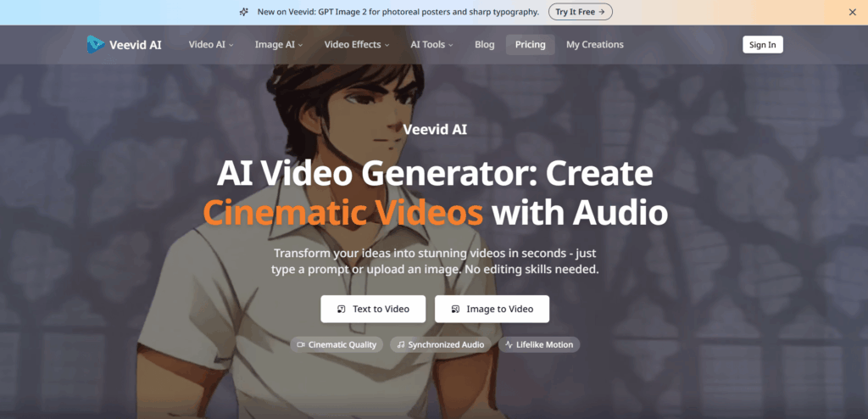Click the Image to Video icon

pos(455,310)
